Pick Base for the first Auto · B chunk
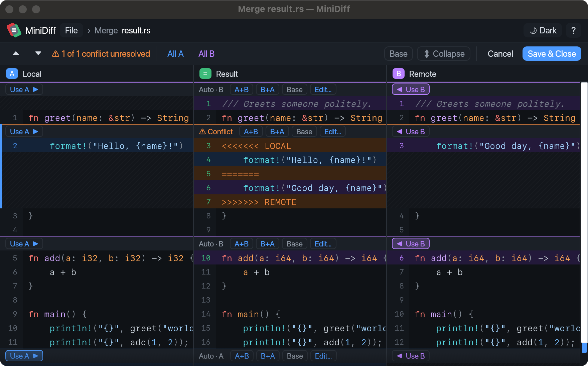The image size is (588, 366). point(295,89)
